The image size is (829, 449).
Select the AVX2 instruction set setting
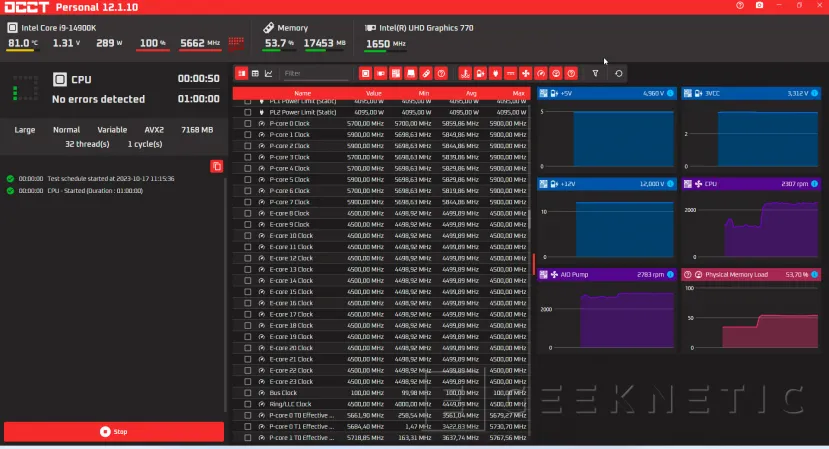coord(154,130)
